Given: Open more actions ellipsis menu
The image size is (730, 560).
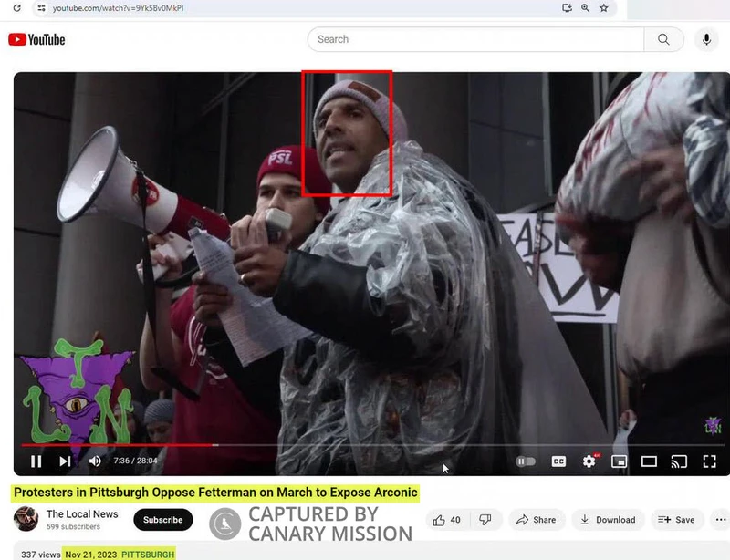Looking at the screenshot, I should [x=720, y=520].
